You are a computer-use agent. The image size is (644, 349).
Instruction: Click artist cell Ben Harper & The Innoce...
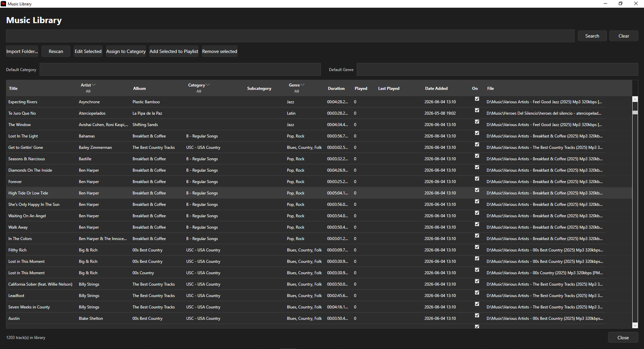103,238
